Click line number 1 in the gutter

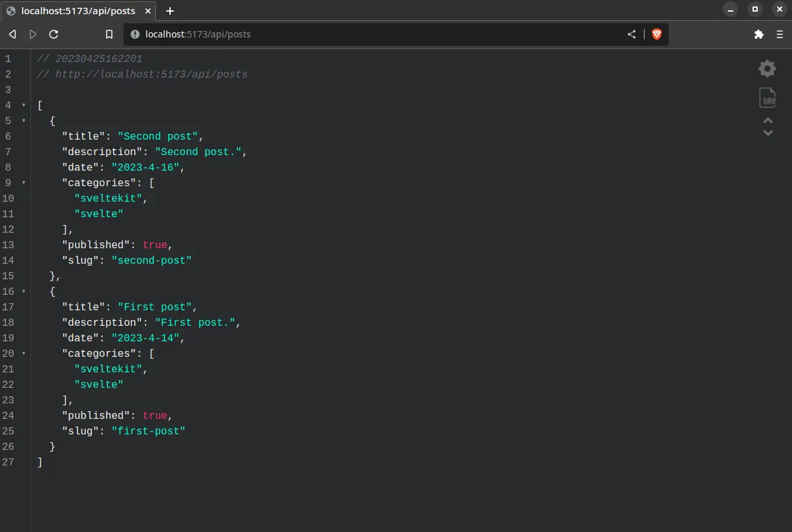[8, 59]
